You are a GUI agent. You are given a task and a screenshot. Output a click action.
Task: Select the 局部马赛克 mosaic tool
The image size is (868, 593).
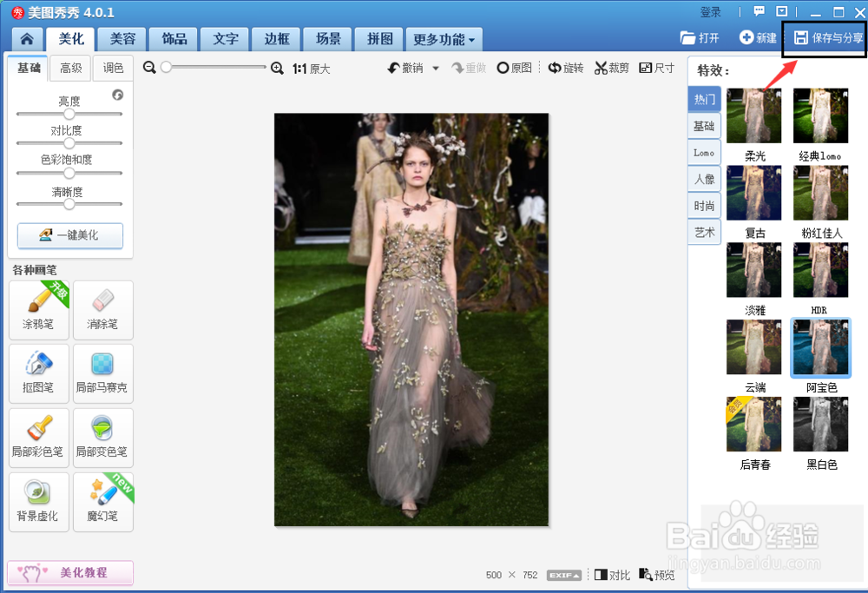103,373
